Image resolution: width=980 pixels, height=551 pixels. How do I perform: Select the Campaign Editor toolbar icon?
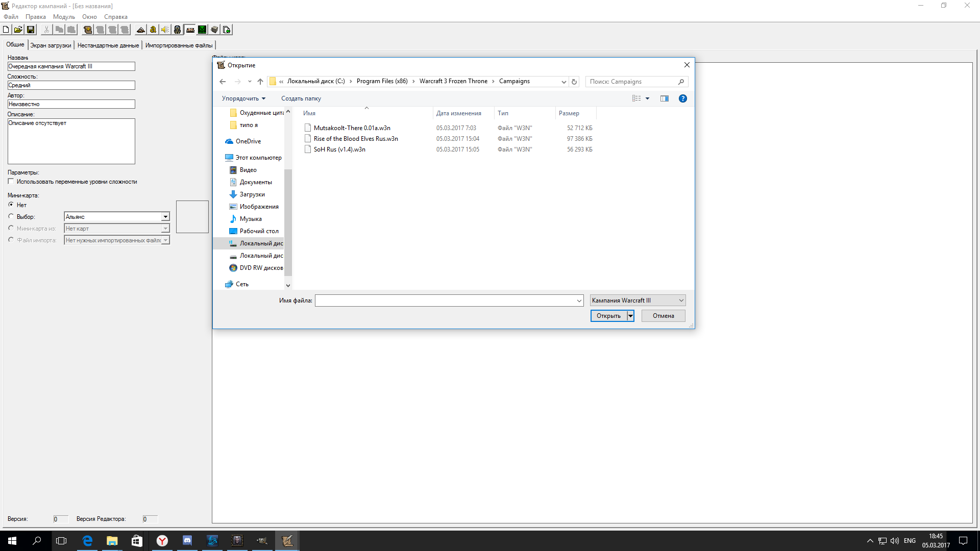190,30
